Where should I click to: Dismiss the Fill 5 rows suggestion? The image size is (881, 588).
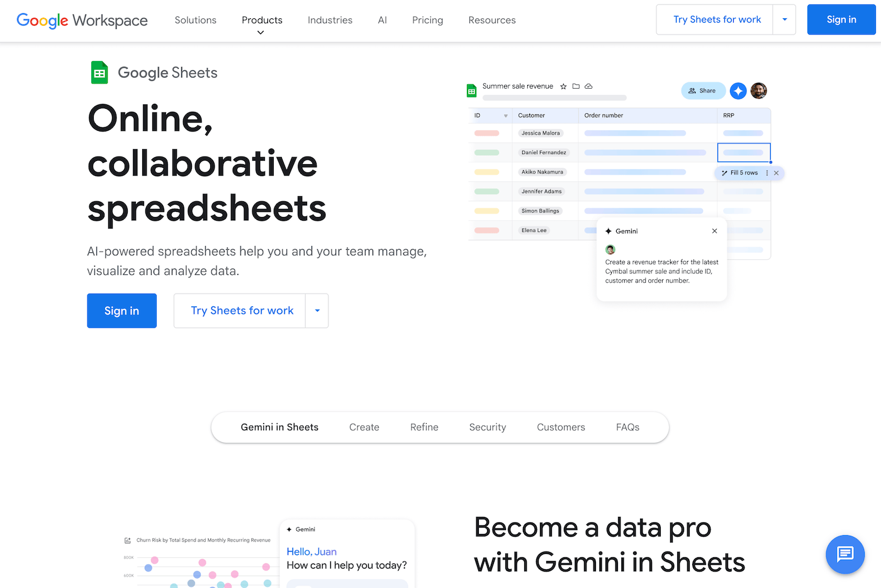(777, 173)
